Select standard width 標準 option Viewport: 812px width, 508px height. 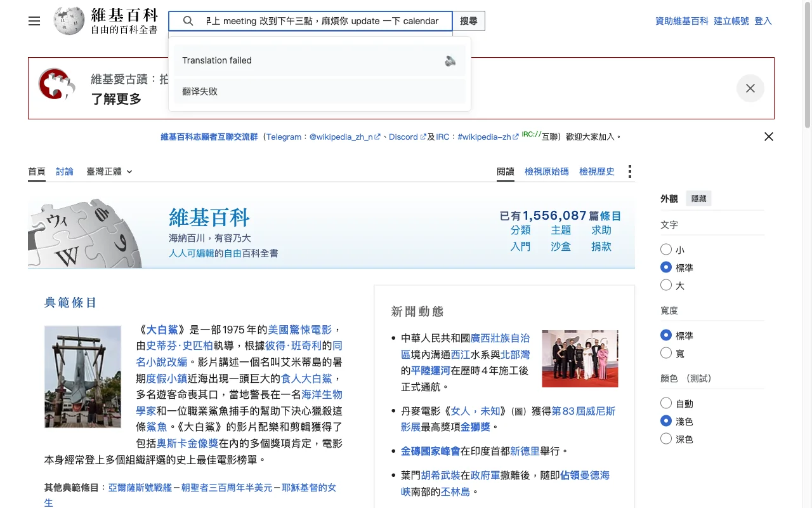pos(666,335)
